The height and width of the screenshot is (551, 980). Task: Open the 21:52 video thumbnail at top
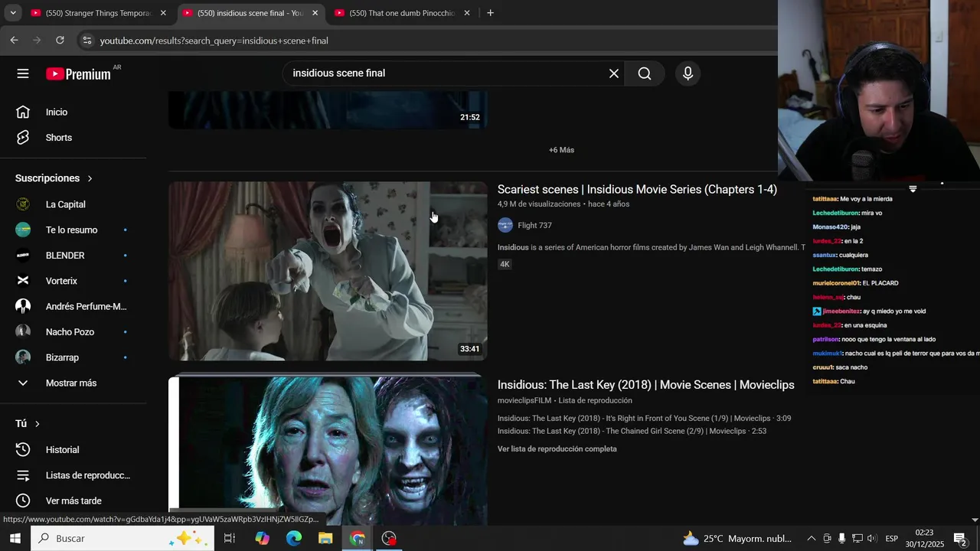click(x=328, y=110)
